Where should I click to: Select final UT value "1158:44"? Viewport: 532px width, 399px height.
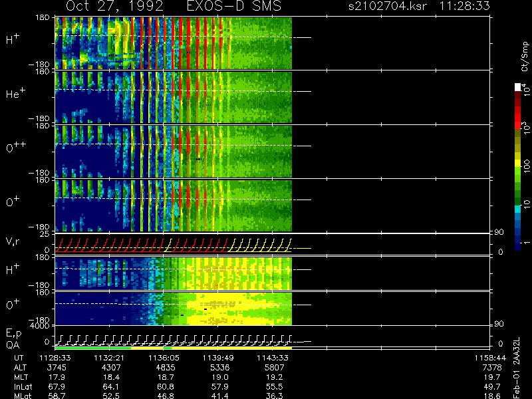490,358
